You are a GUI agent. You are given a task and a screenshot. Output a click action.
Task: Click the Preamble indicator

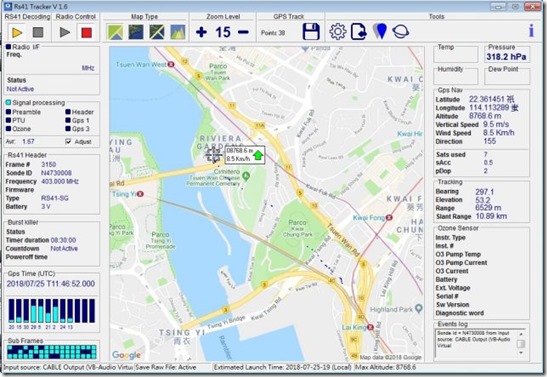8,112
